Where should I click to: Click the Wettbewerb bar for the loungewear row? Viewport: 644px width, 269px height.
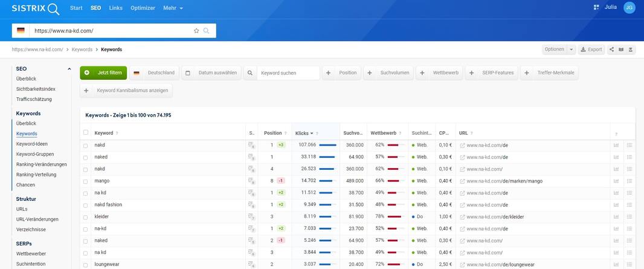pyautogui.click(x=396, y=265)
